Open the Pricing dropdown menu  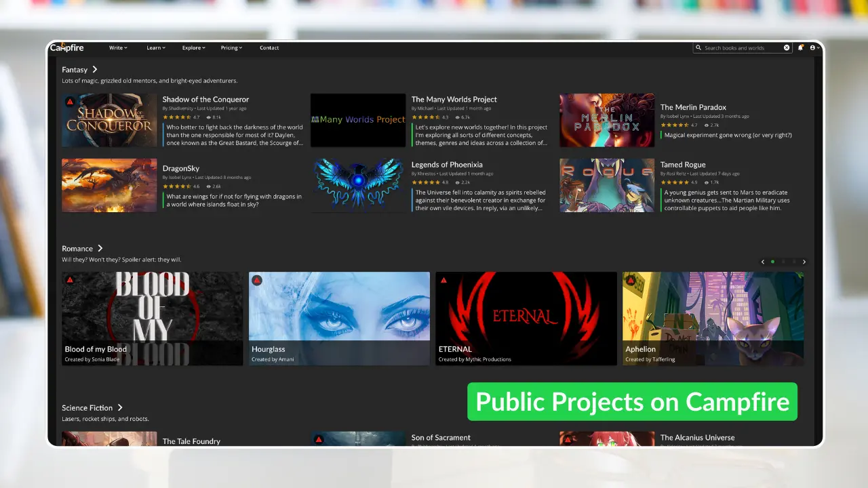pyautogui.click(x=231, y=48)
